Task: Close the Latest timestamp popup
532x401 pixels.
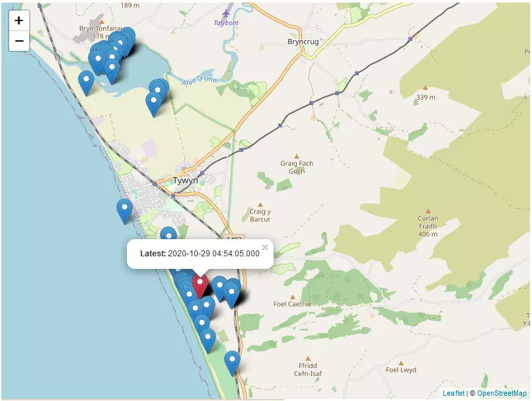Action: click(265, 247)
